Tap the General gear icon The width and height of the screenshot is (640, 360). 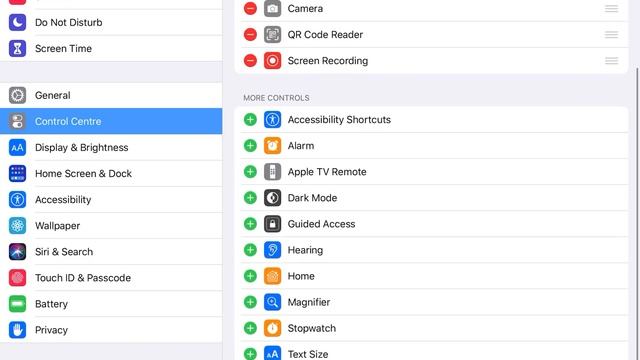[17, 95]
